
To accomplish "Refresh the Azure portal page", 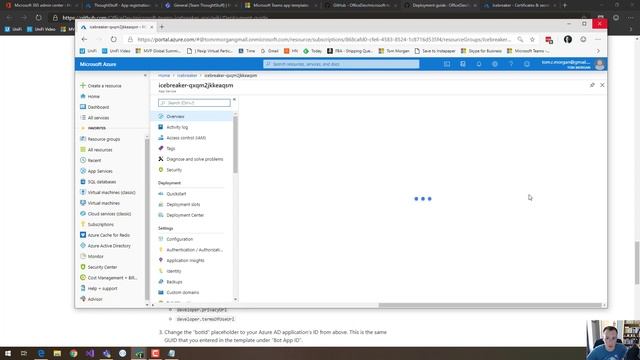I will point(113,39).
